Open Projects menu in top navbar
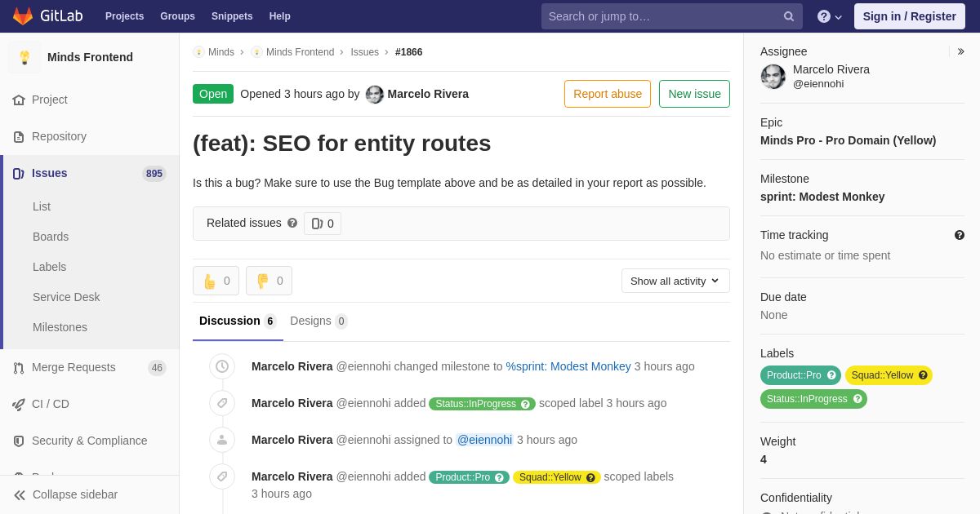 (124, 16)
